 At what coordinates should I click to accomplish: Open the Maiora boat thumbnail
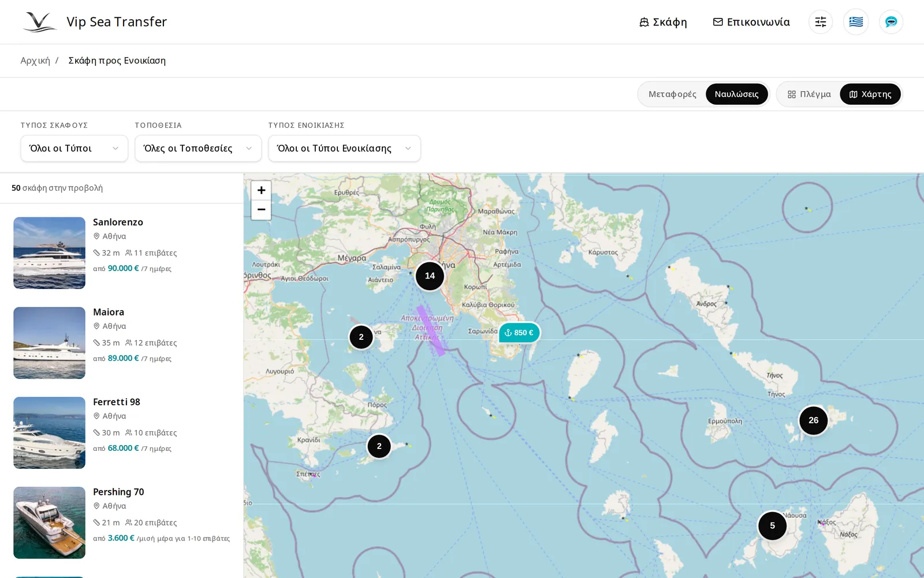50,343
